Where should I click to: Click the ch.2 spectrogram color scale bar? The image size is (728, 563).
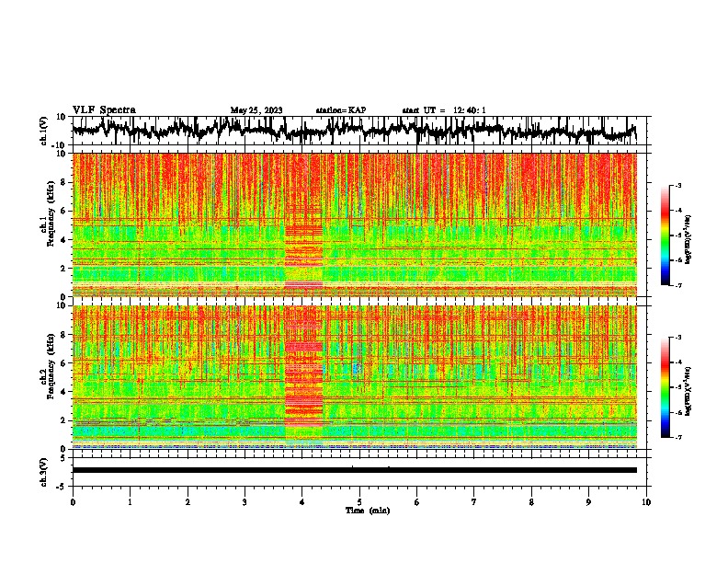pyautogui.click(x=665, y=387)
